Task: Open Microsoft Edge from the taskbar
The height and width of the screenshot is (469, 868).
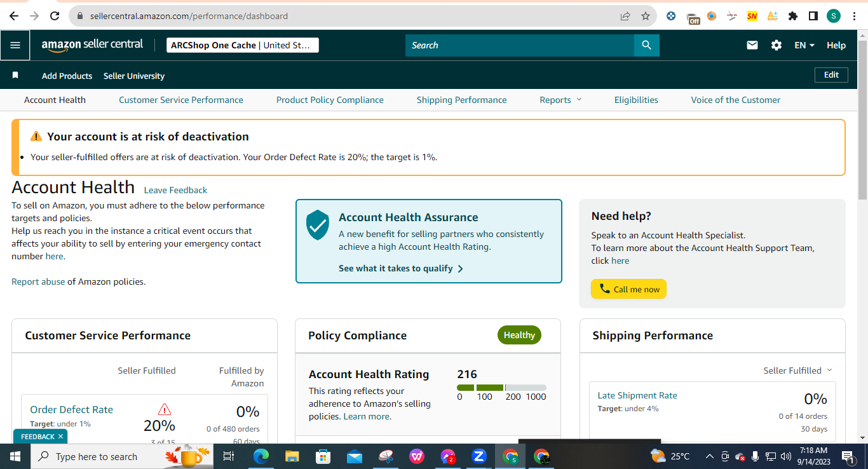Action: click(261, 456)
